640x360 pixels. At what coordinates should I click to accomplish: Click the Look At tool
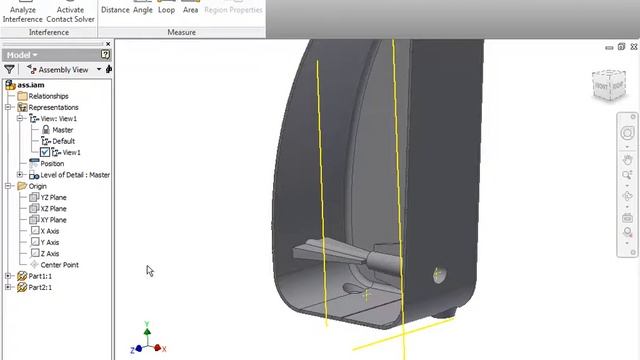click(627, 218)
